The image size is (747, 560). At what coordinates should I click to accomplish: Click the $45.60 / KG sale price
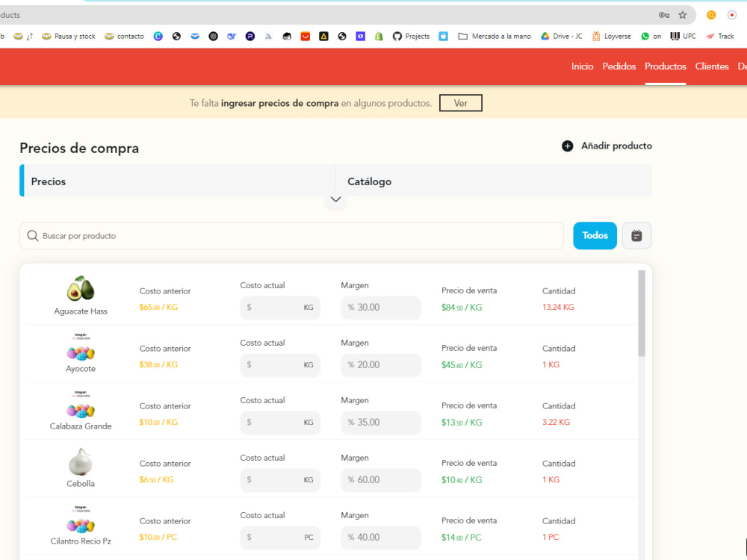462,365
